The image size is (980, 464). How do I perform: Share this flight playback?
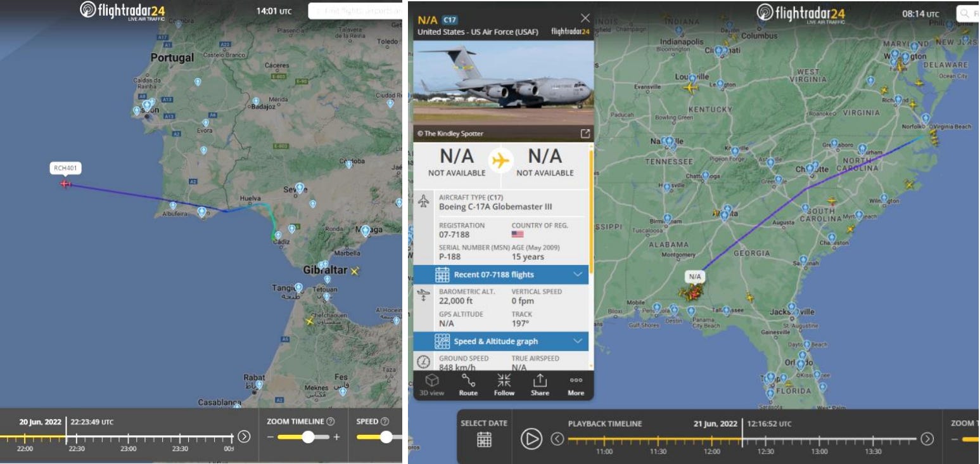coord(540,385)
